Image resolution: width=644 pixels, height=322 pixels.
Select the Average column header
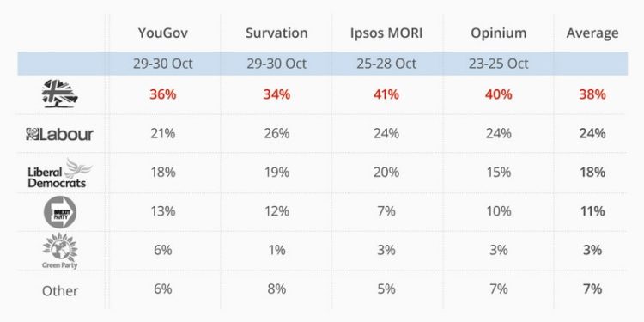(x=592, y=33)
